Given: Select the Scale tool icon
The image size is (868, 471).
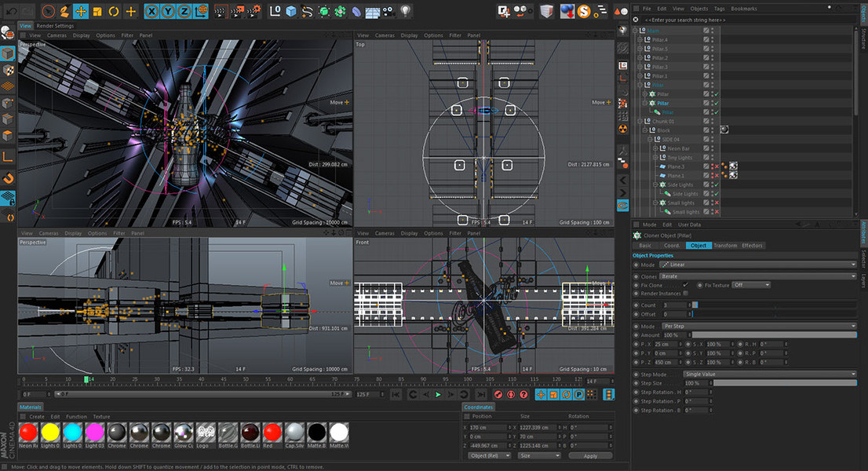Looking at the screenshot, I should (97, 11).
